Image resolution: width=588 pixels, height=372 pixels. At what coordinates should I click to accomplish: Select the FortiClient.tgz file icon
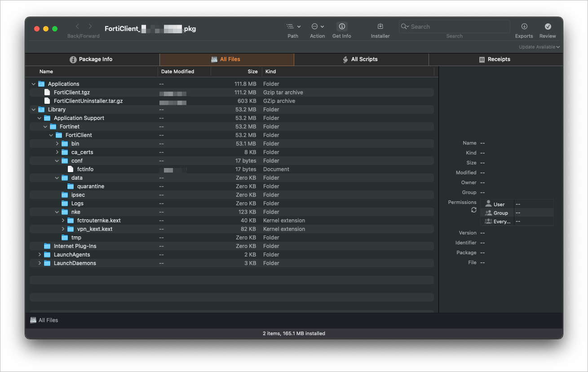47,92
